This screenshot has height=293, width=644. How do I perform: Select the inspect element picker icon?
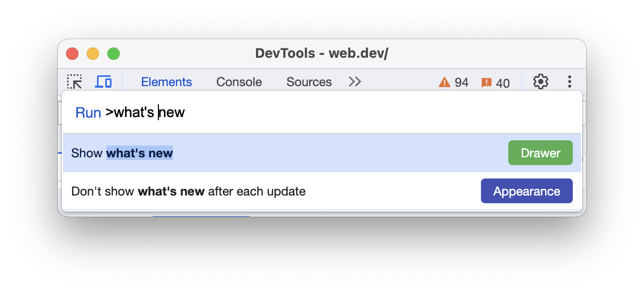[74, 82]
